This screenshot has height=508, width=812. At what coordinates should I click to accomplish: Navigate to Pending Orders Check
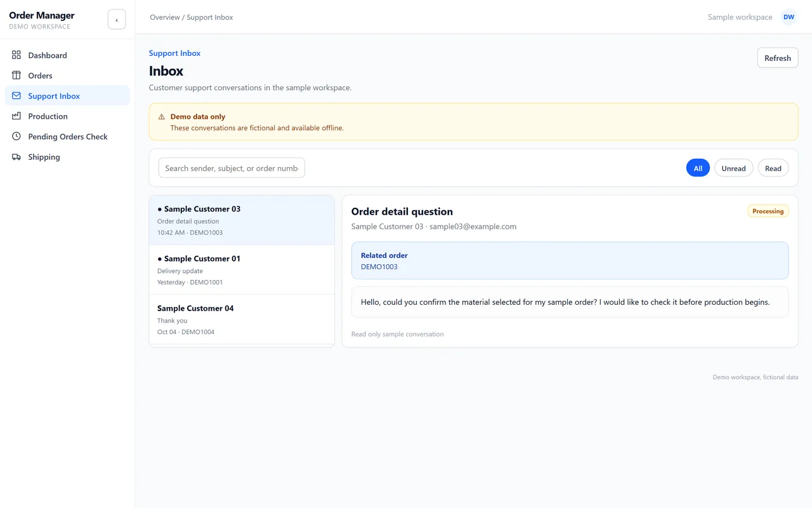pyautogui.click(x=67, y=137)
